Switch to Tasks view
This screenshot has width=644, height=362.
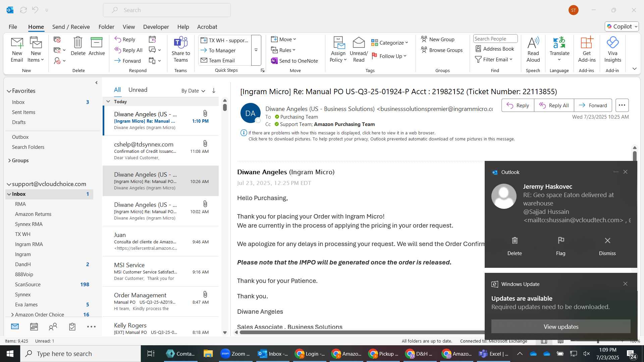point(72,326)
